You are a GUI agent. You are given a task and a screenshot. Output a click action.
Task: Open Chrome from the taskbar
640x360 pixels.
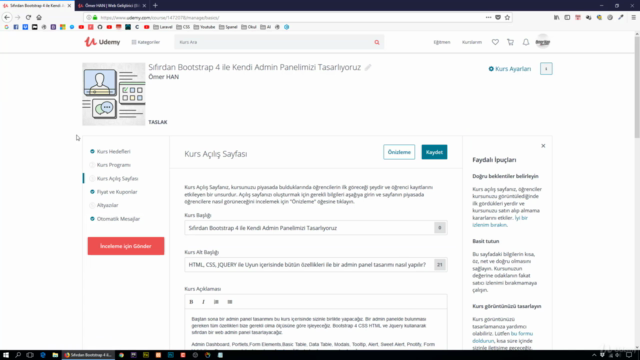coord(121,355)
